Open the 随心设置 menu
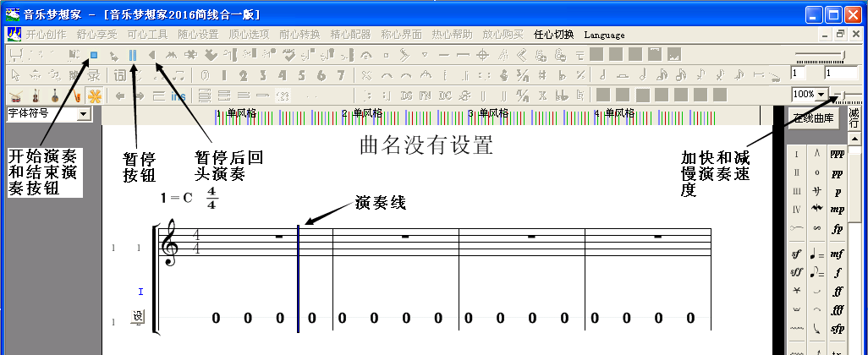The height and width of the screenshot is (355, 868). coord(198,35)
